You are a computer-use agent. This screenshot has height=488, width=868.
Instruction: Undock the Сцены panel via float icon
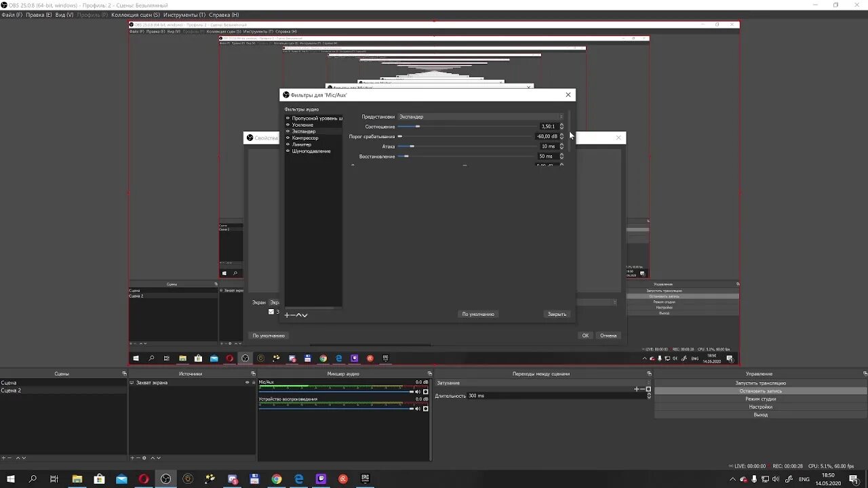124,373
